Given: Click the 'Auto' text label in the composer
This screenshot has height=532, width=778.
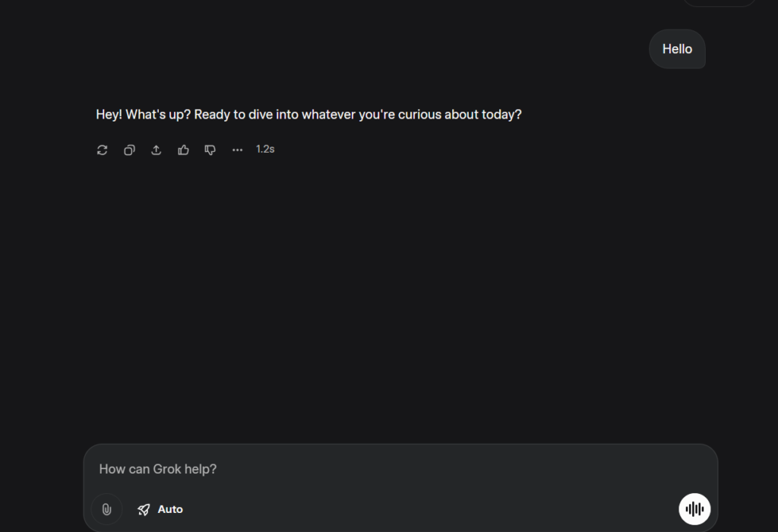Looking at the screenshot, I should pyautogui.click(x=170, y=509).
